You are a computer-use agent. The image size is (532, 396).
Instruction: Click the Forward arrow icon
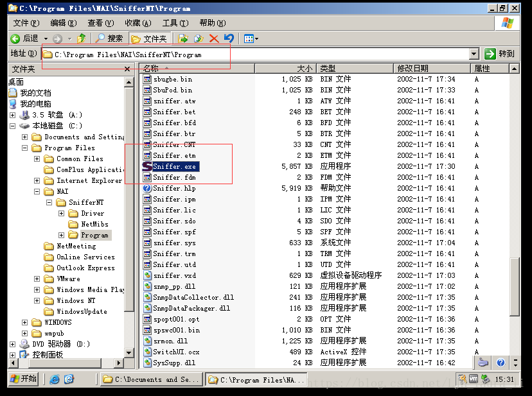[57, 39]
